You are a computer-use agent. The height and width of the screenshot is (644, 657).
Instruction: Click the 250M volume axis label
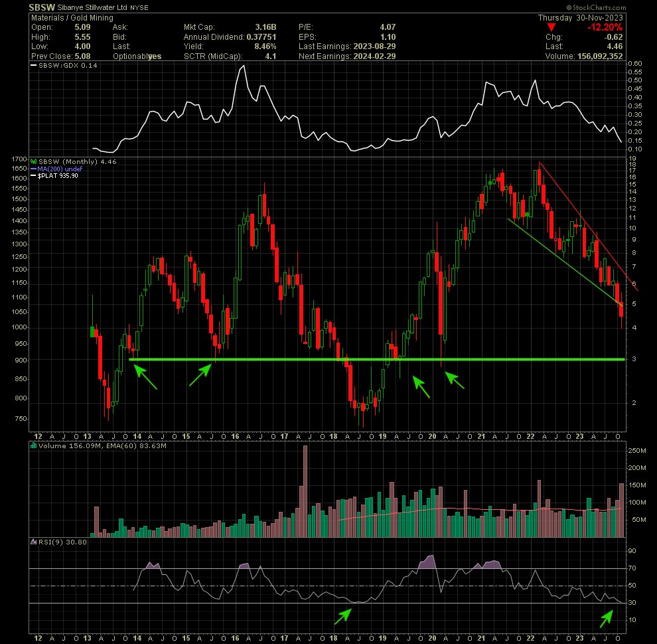click(637, 450)
